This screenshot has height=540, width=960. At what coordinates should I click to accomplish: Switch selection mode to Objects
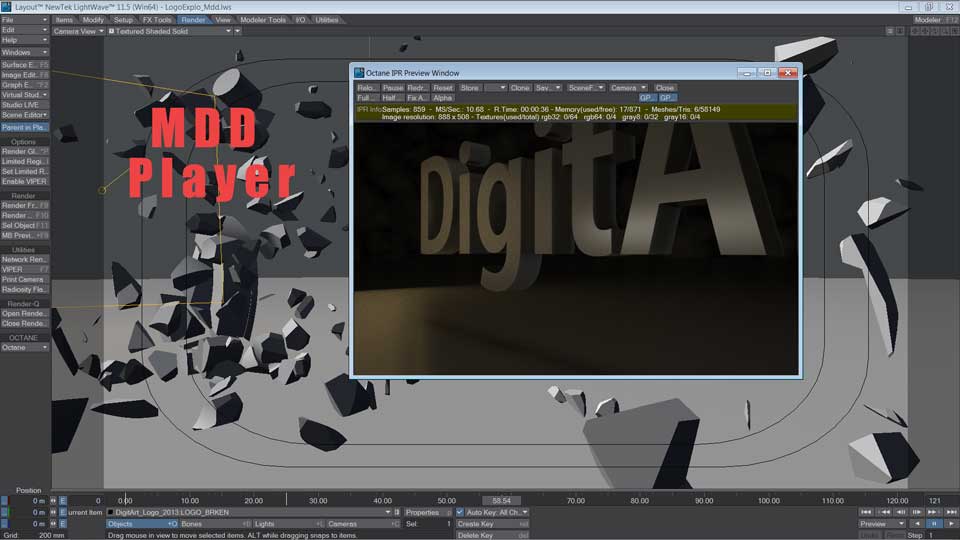click(x=142, y=524)
